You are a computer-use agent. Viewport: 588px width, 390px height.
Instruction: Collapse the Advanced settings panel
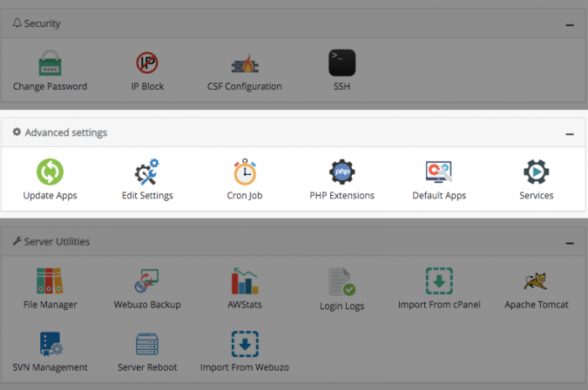(569, 134)
